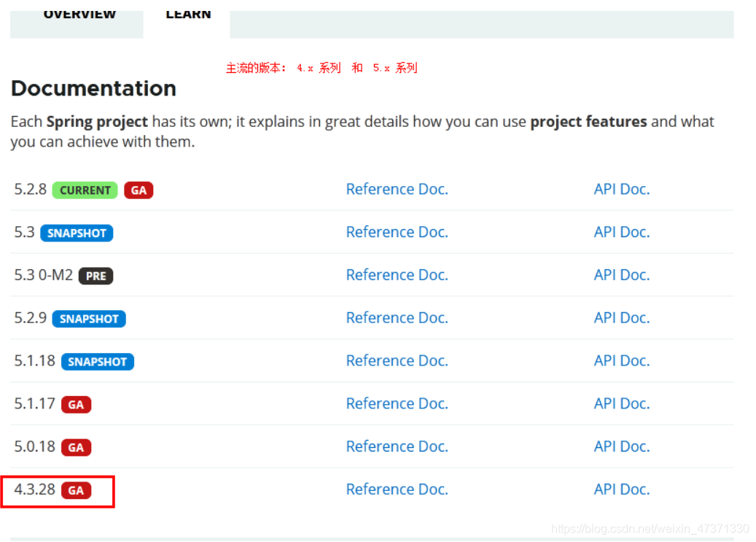The image size is (756, 542).
Task: Open Reference Doc. for version 5.2.8
Action: click(397, 189)
